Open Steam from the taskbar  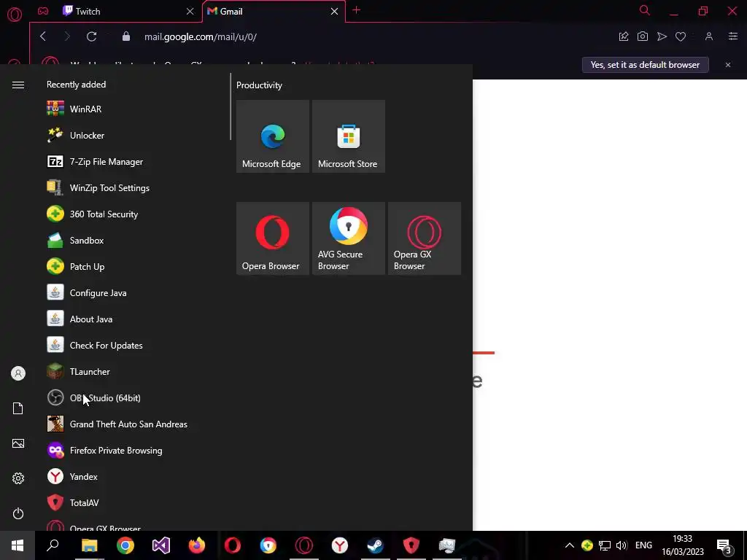(376, 545)
